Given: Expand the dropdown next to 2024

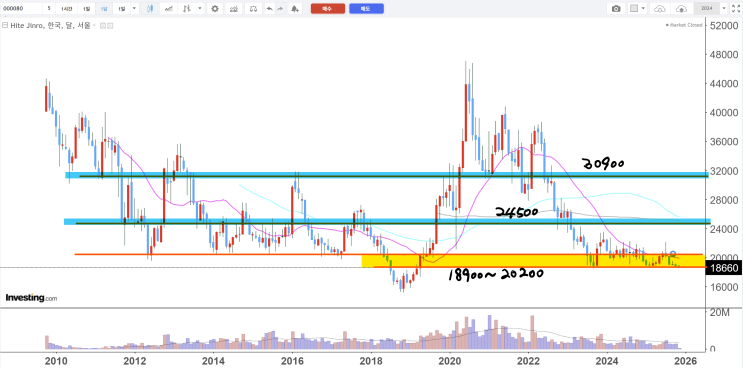Looking at the screenshot, I should point(724,9).
